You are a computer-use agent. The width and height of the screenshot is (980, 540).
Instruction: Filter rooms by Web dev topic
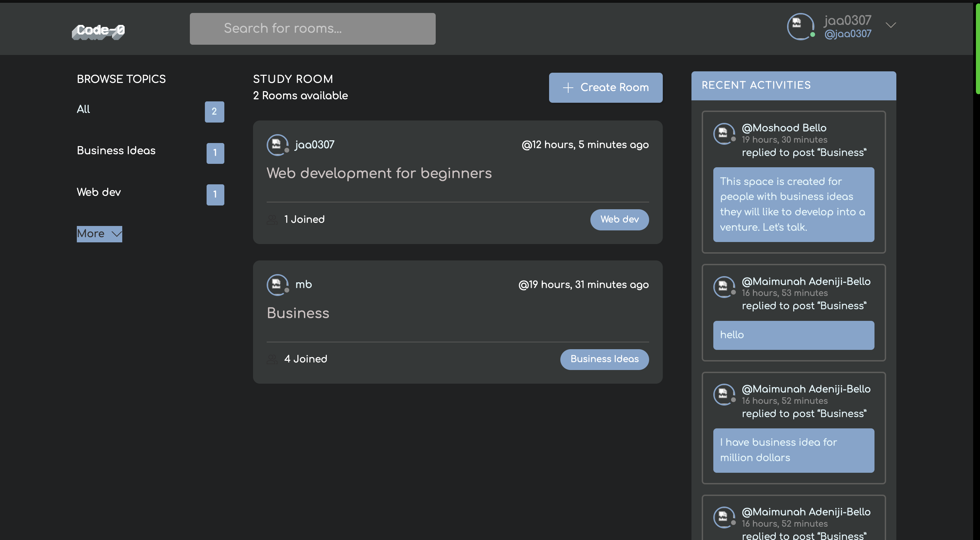coord(99,192)
